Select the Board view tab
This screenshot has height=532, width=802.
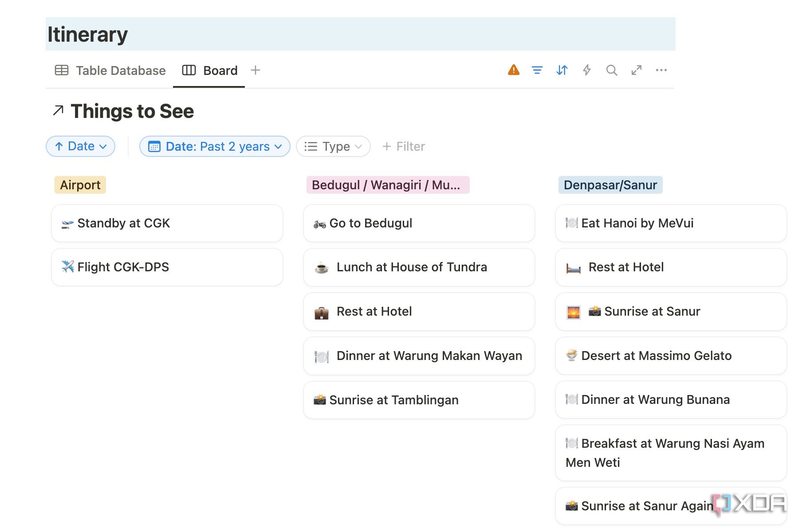[x=209, y=70]
